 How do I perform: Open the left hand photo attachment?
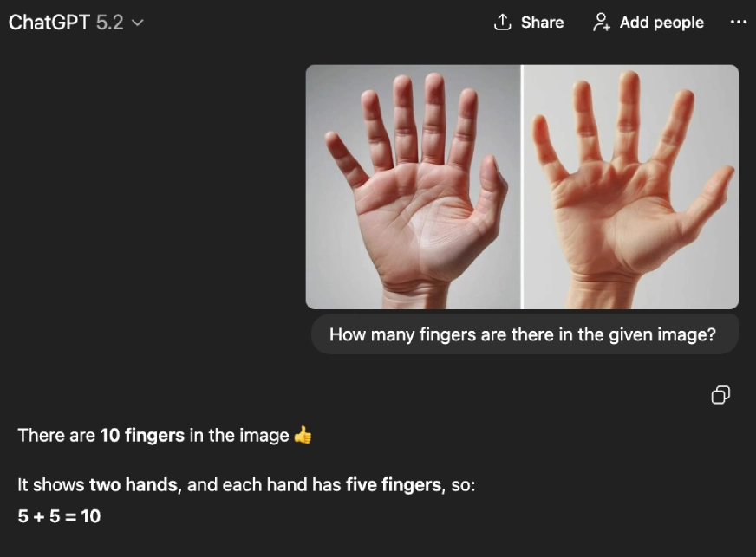tap(414, 187)
